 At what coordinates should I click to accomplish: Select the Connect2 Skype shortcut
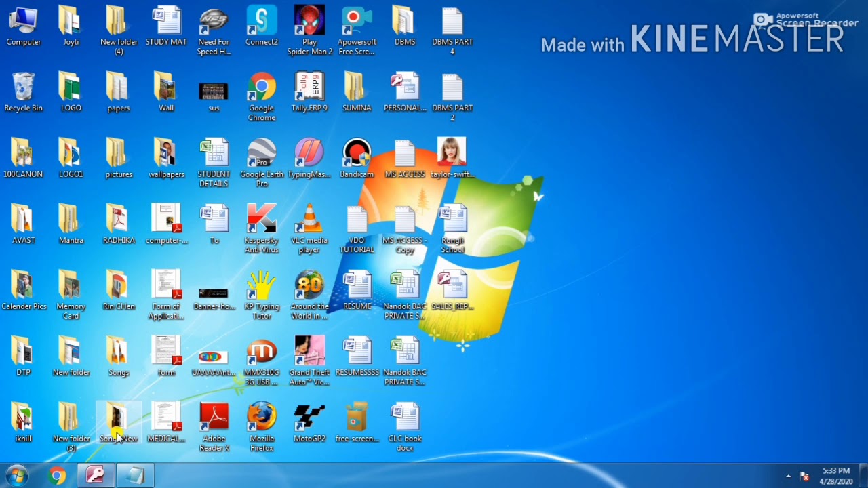(x=262, y=27)
